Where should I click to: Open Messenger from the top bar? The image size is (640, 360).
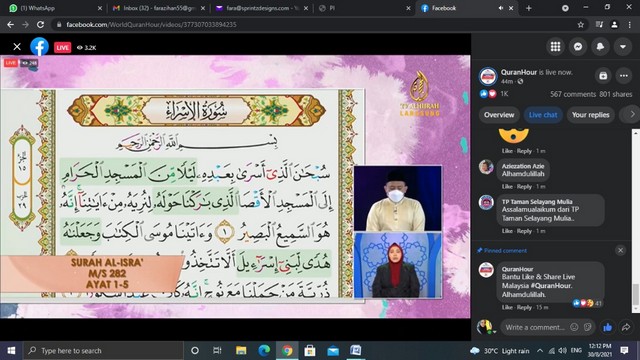click(578, 47)
